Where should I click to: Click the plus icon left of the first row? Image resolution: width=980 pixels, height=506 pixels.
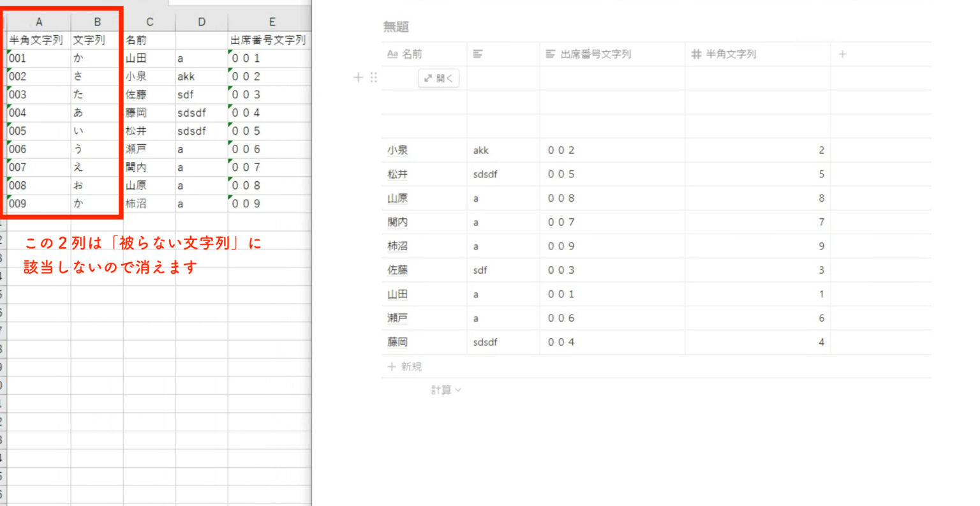pyautogui.click(x=358, y=77)
